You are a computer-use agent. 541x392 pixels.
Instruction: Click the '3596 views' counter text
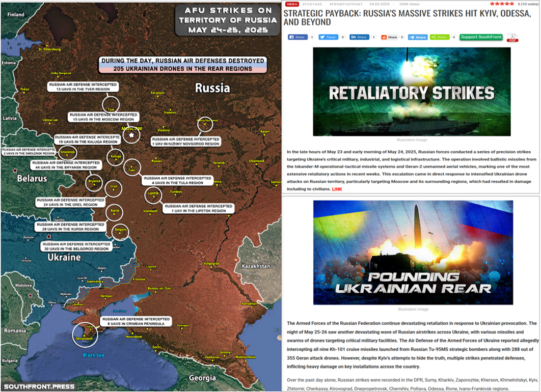point(409,4)
